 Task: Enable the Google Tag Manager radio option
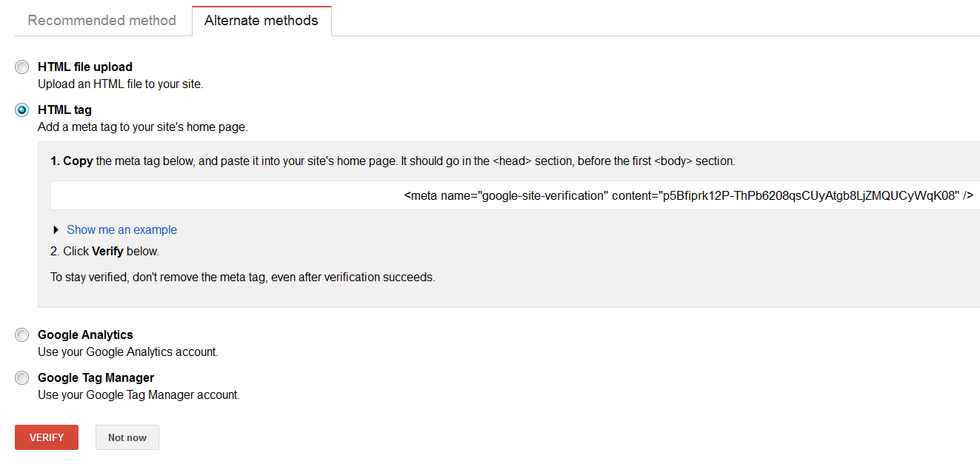(22, 378)
